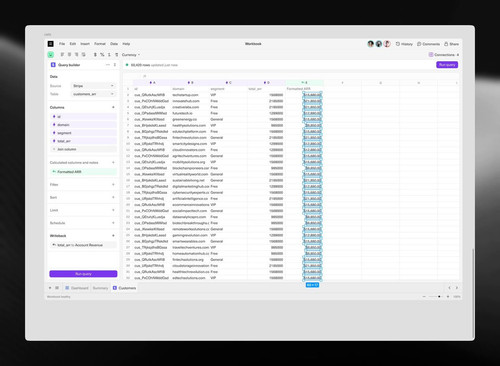Click cell greenenergy.co in domain column
The width and height of the screenshot is (500, 366).
click(x=190, y=119)
